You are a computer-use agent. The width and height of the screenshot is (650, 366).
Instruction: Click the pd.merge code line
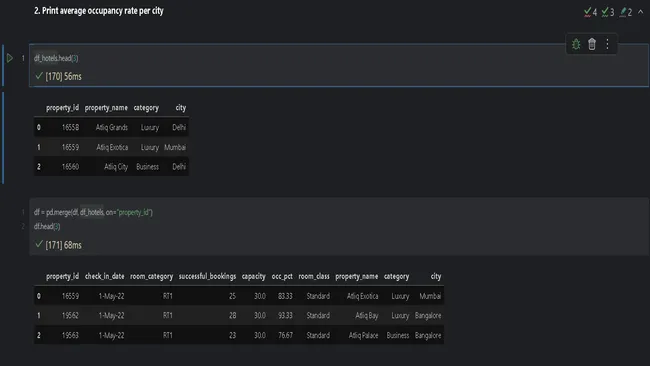click(x=93, y=212)
